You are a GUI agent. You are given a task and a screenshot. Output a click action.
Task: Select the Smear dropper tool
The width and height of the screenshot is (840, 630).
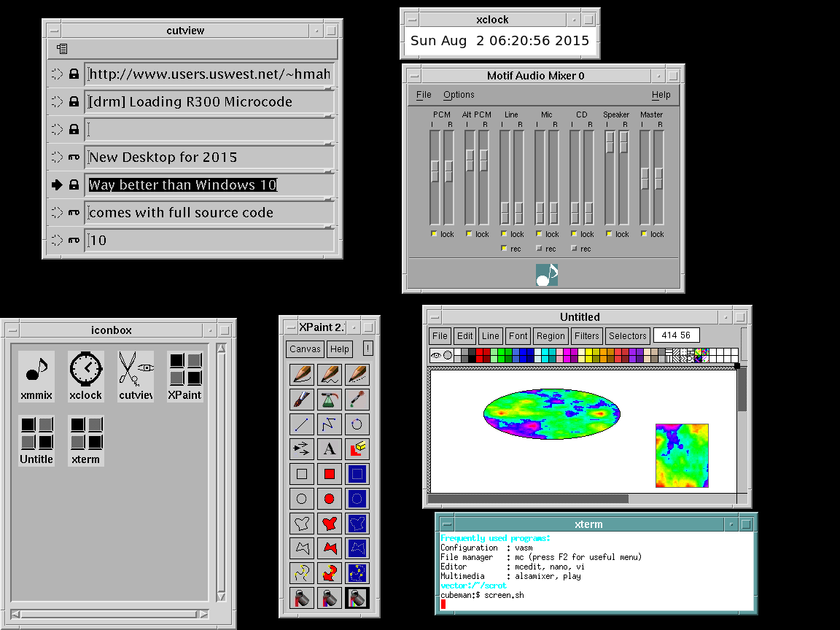click(357, 400)
